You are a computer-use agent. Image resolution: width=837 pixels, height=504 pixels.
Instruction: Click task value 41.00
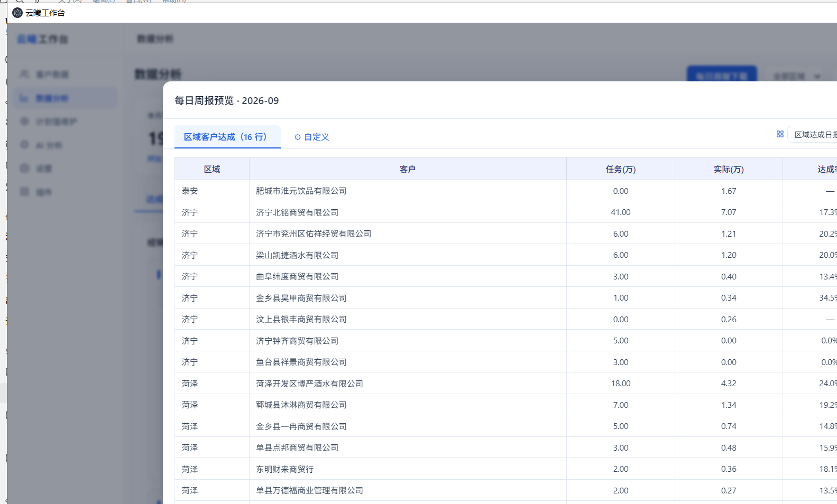point(621,212)
